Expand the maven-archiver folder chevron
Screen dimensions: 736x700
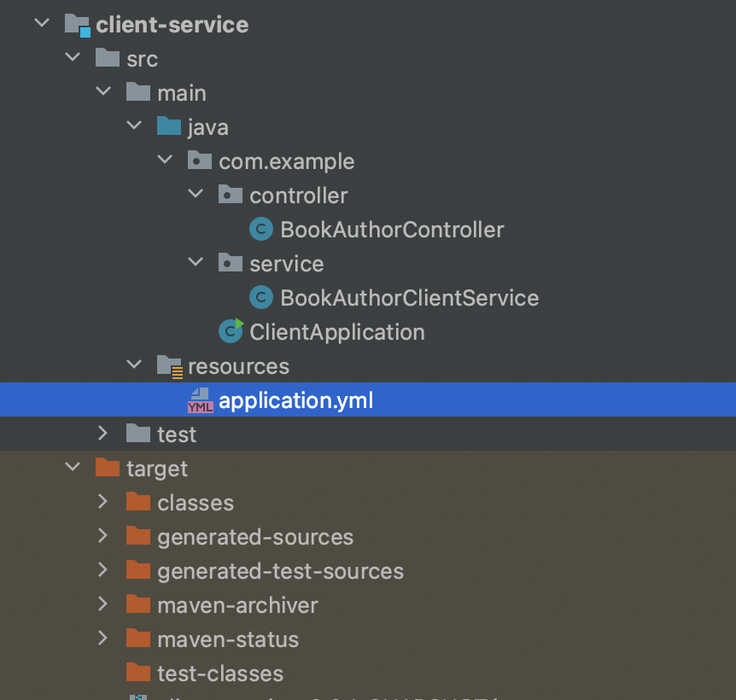[x=102, y=604]
